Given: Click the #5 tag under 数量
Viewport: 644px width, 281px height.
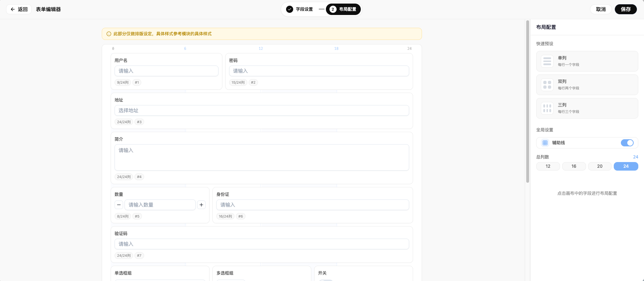Looking at the screenshot, I should pyautogui.click(x=137, y=217).
